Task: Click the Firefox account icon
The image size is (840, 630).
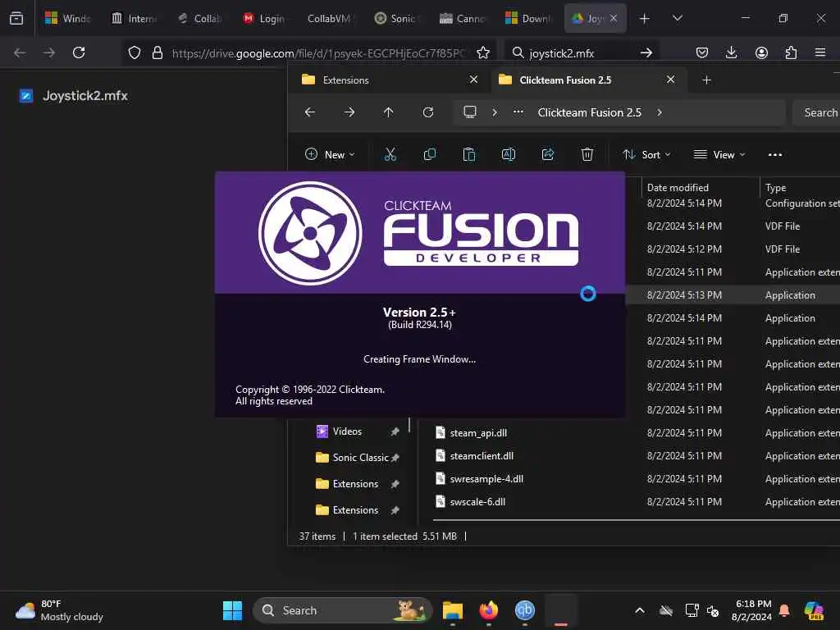Action: pyautogui.click(x=761, y=52)
